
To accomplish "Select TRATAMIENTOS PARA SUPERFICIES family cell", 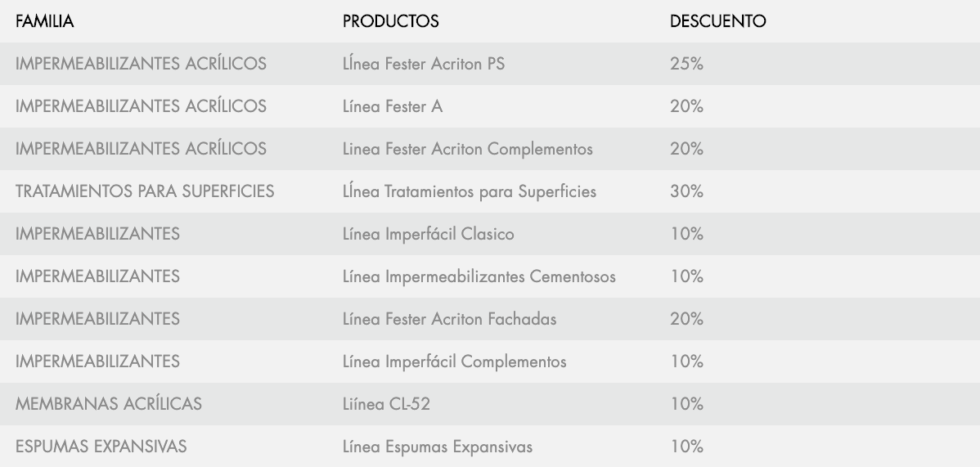I will (145, 191).
